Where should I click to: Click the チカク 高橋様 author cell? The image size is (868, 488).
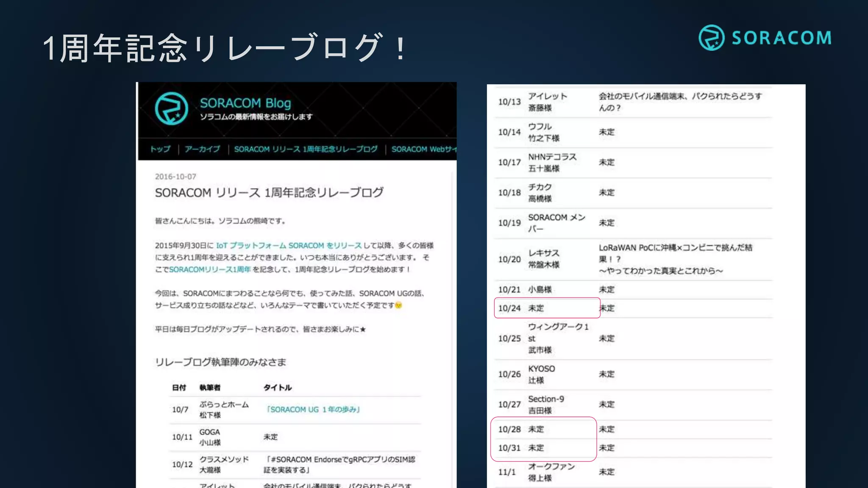(540, 193)
